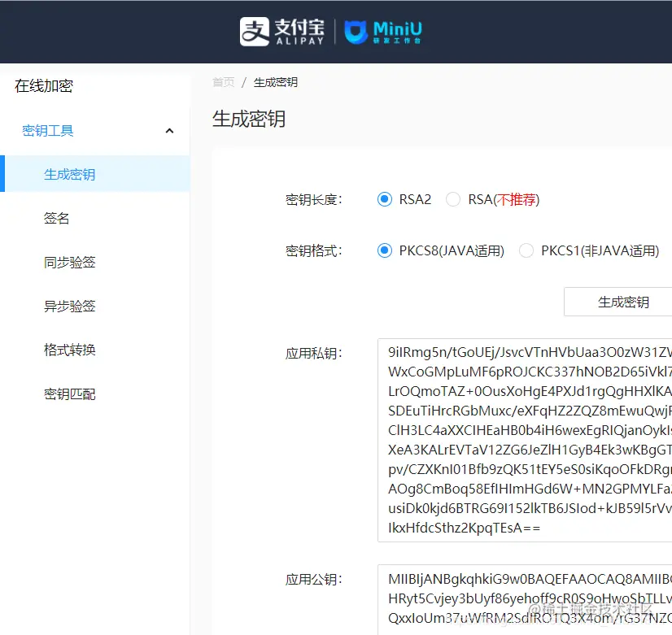
Task: Click private key line ending IkxHfdcSthz2KpqTEsA==
Action: 465,528
